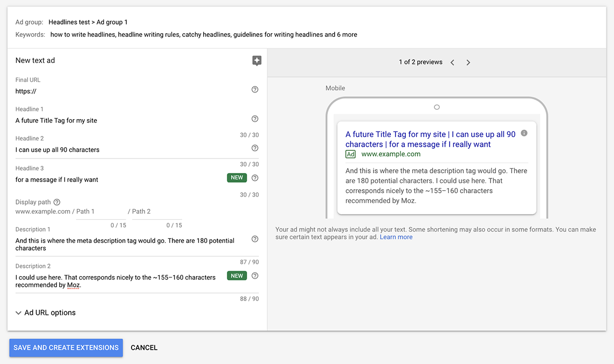Go to the next ad preview
Viewport: 614px width, 364px height.
(x=468, y=62)
